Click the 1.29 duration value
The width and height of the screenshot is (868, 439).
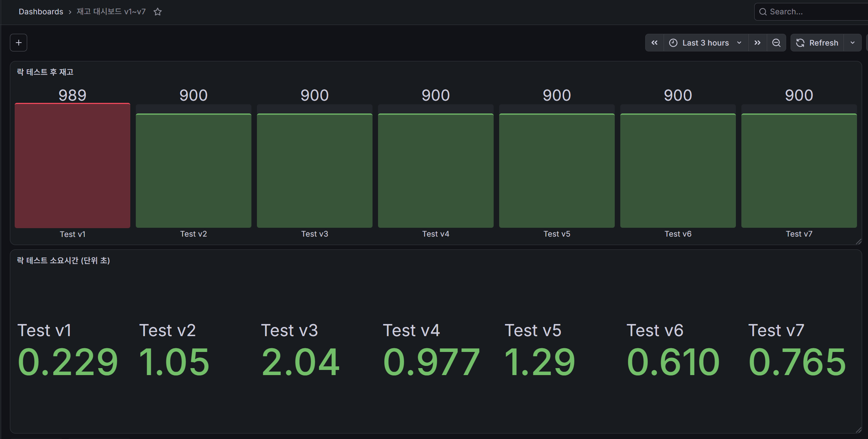(540, 362)
